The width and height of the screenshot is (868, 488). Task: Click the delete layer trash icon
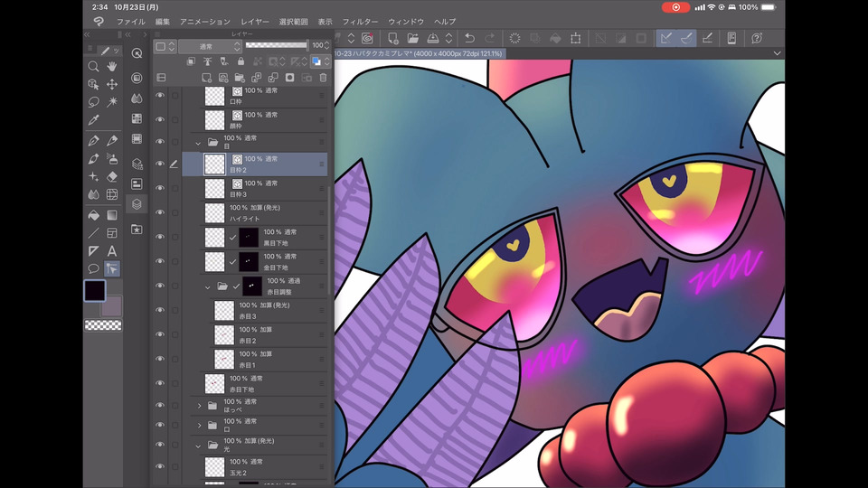pyautogui.click(x=324, y=78)
